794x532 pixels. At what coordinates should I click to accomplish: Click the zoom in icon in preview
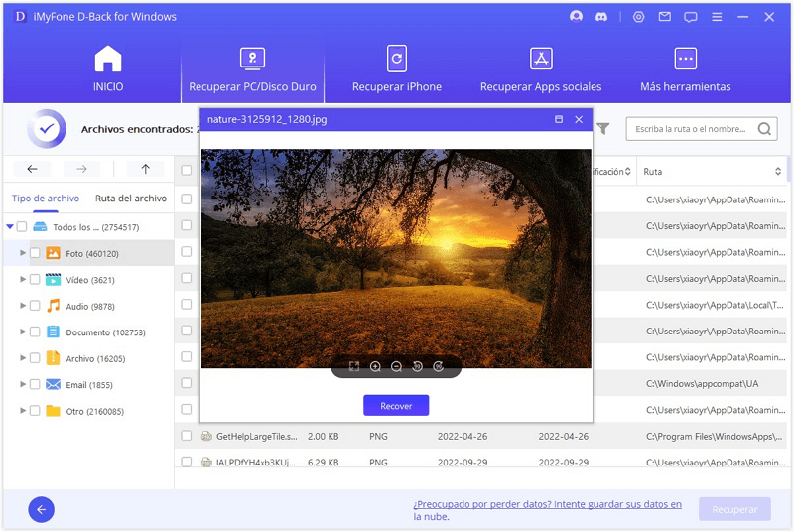pos(375,367)
